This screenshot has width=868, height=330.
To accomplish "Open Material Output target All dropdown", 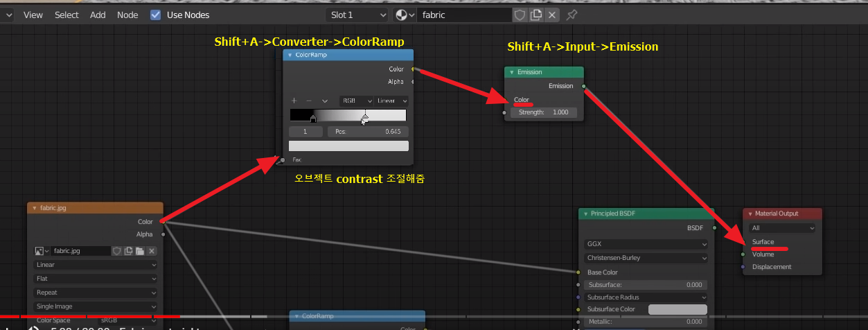I will click(782, 227).
